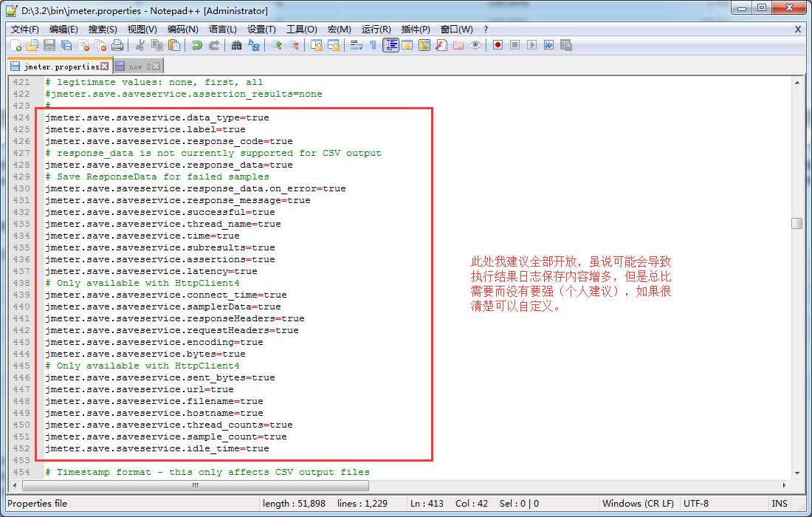Screen dimensions: 812x517
Task: Click the Copy toolbar icon
Action: click(x=157, y=46)
